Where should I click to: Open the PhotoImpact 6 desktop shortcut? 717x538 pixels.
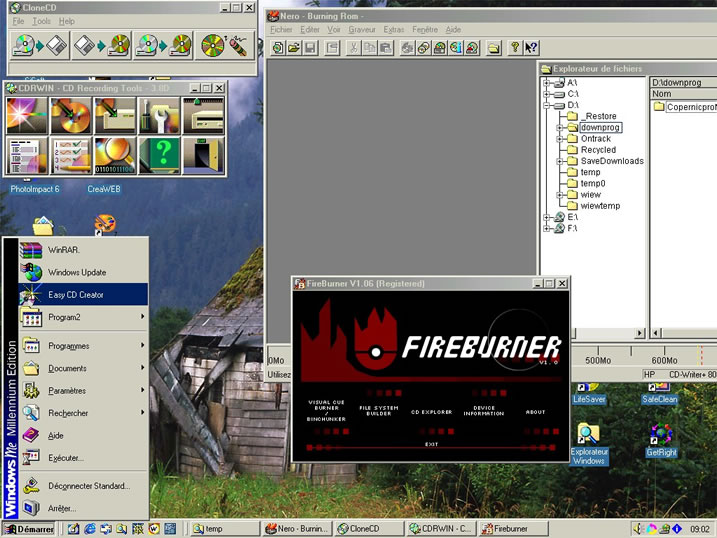35,188
